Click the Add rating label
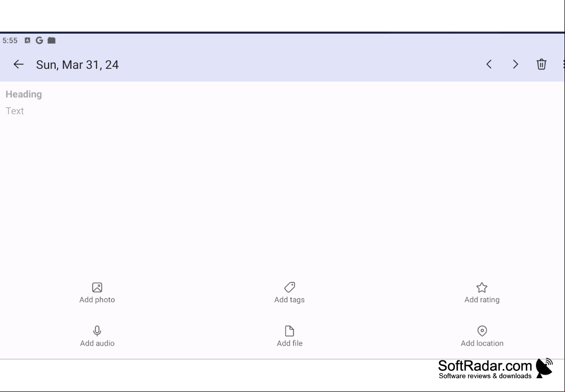 click(482, 300)
